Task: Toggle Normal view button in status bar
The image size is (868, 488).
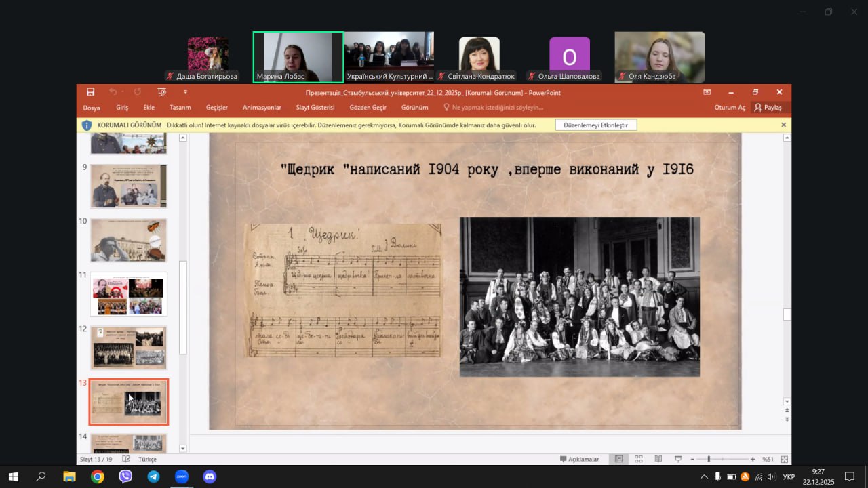Action: 618,459
